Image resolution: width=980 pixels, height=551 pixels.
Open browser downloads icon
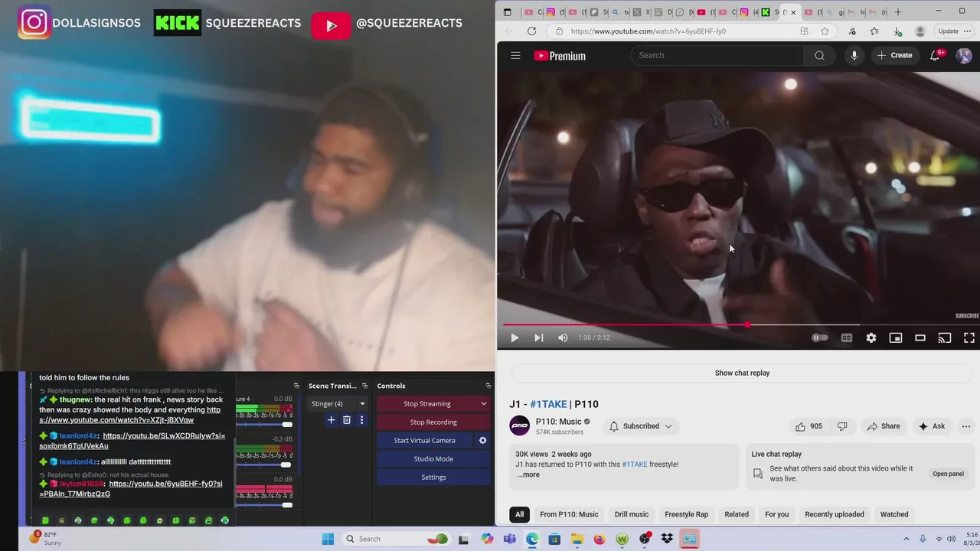coord(897,31)
